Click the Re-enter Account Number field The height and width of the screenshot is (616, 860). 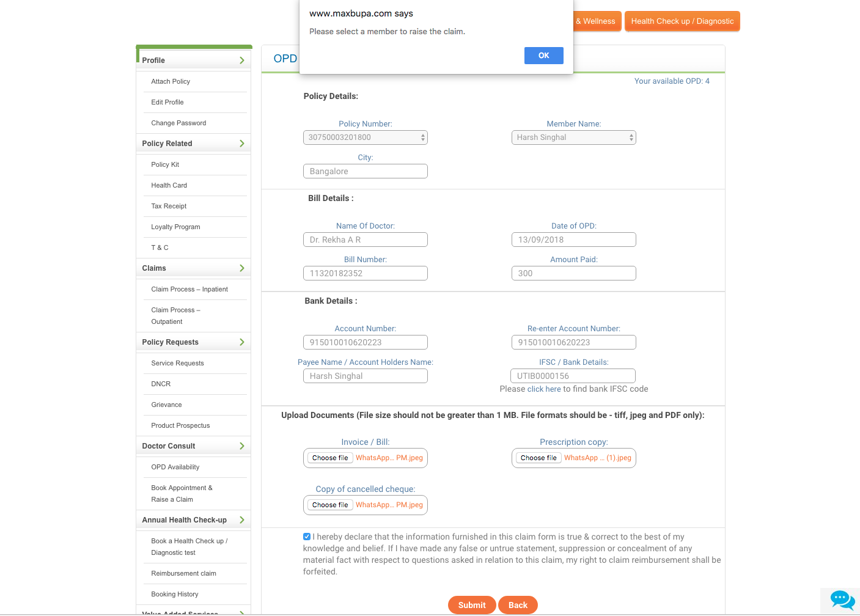574,342
